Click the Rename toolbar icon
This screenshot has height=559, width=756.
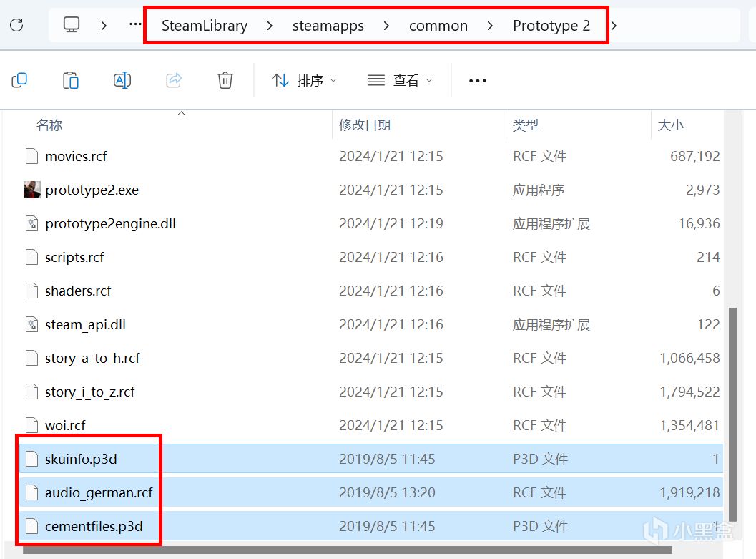coord(122,80)
